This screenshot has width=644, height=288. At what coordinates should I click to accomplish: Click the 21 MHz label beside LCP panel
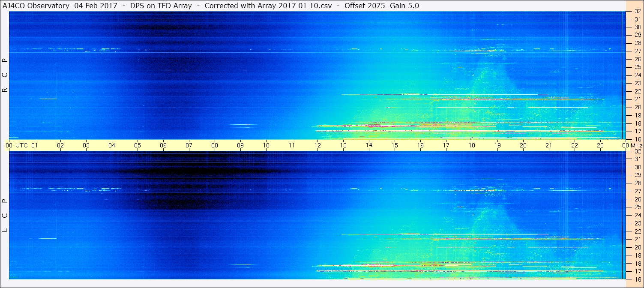[x=638, y=239]
